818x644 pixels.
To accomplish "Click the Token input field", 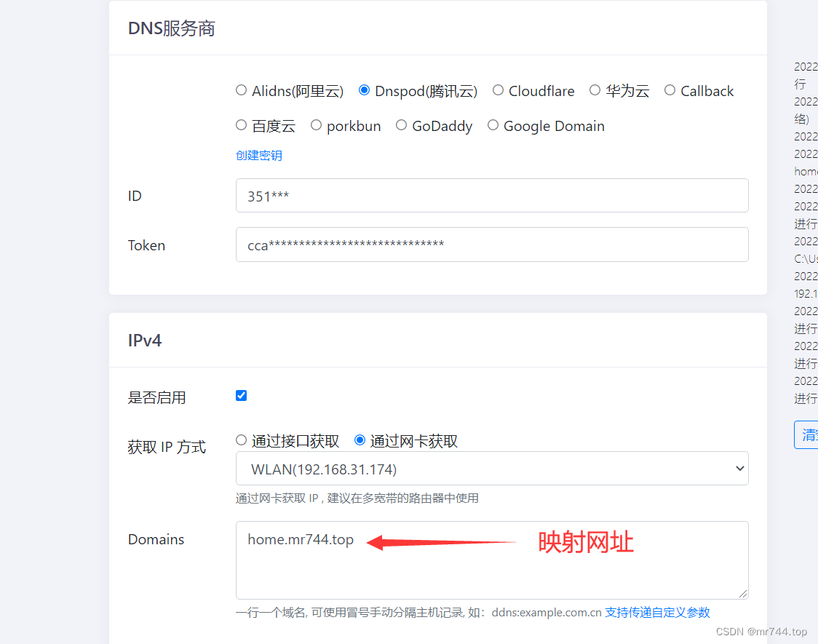I will click(x=492, y=245).
